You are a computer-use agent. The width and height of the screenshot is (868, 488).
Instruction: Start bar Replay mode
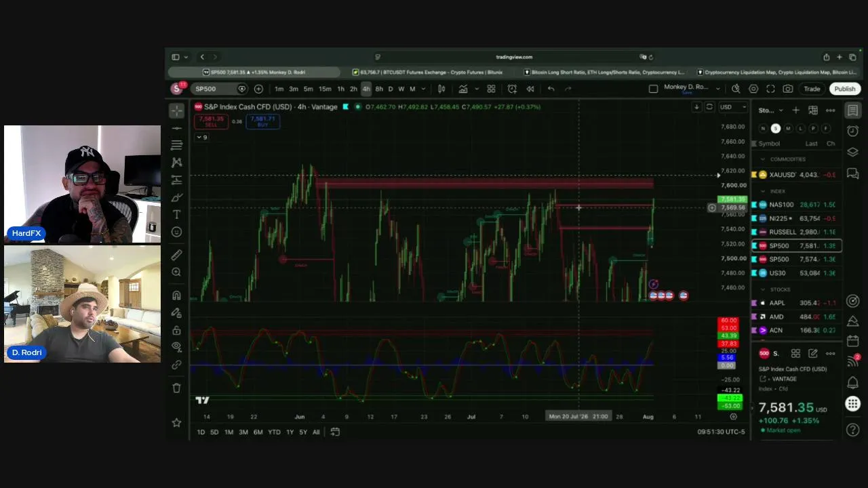(x=530, y=89)
